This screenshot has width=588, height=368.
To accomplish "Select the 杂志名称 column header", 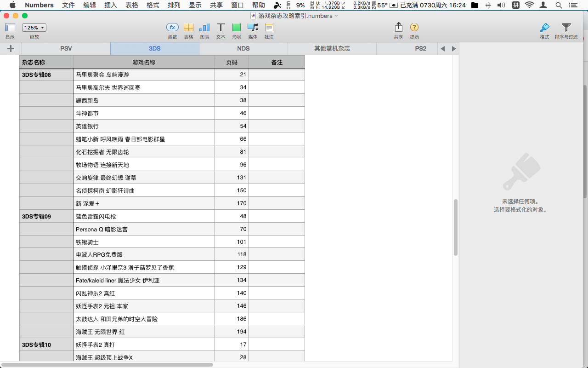I will coord(46,62).
